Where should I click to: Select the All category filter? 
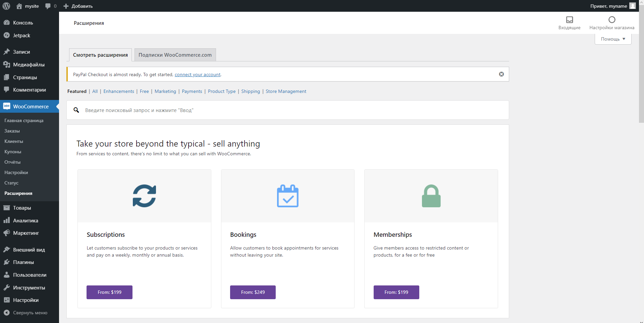point(95,91)
